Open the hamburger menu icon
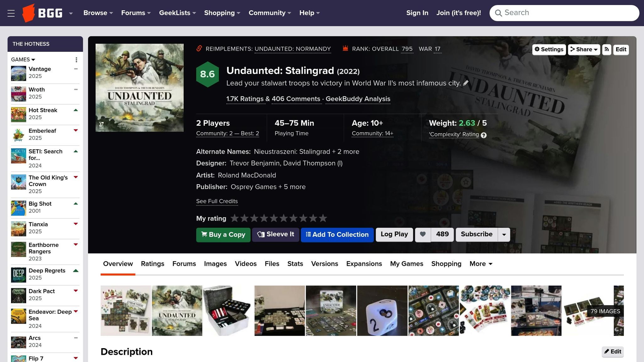The width and height of the screenshot is (644, 362). (x=11, y=13)
